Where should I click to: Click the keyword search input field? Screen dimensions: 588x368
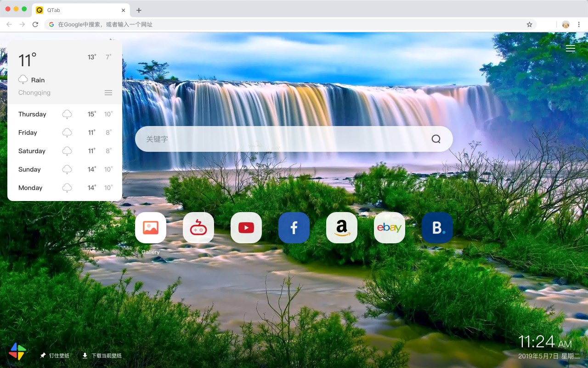(x=294, y=139)
